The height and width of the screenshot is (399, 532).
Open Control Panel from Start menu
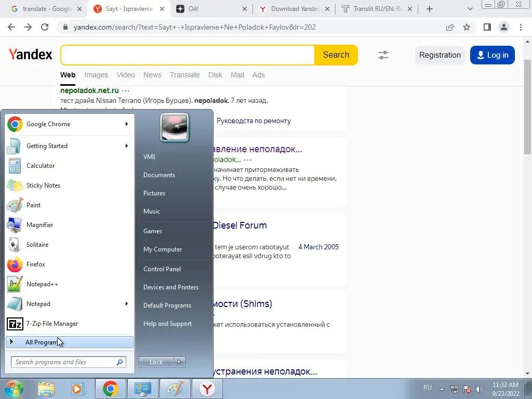tap(162, 269)
